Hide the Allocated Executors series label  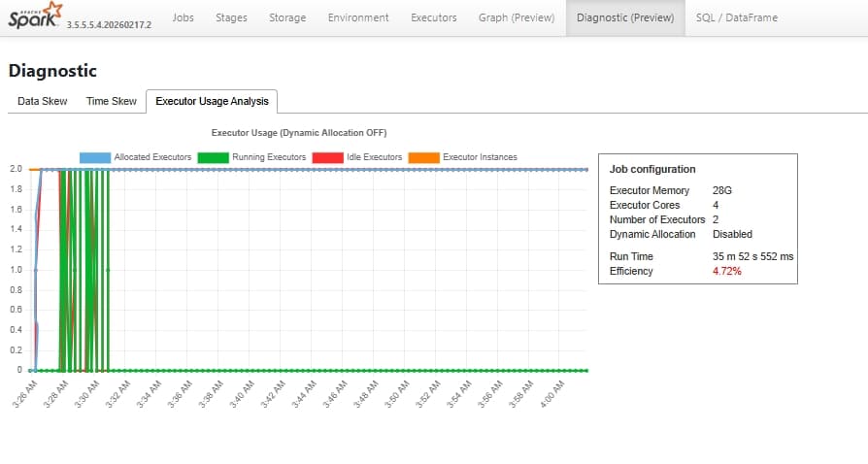click(x=152, y=157)
